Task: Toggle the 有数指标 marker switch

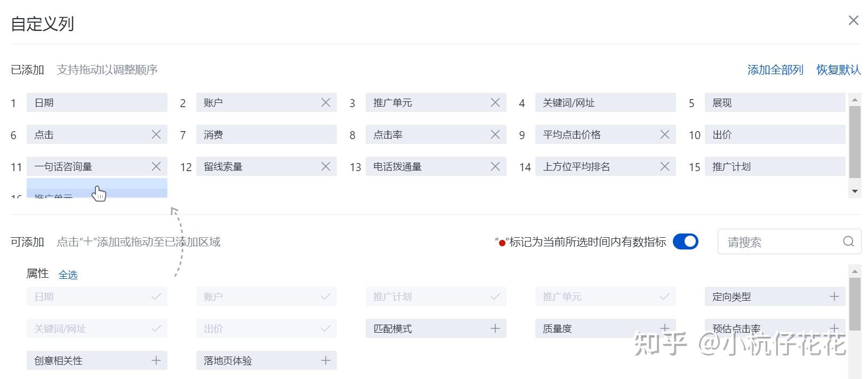Action: pos(685,241)
